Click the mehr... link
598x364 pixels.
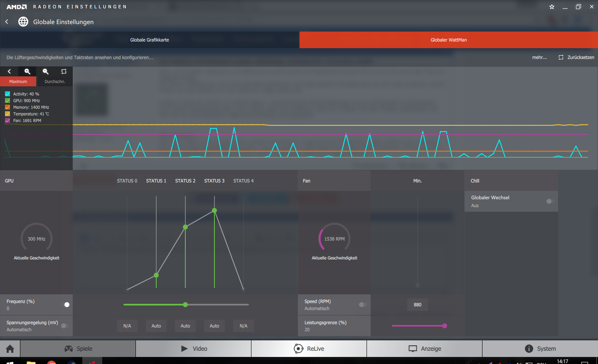pos(539,57)
